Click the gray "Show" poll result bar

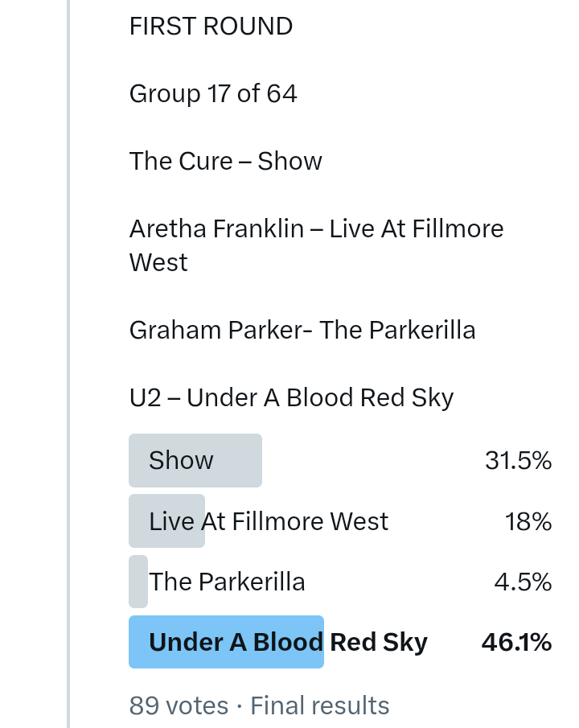point(195,461)
